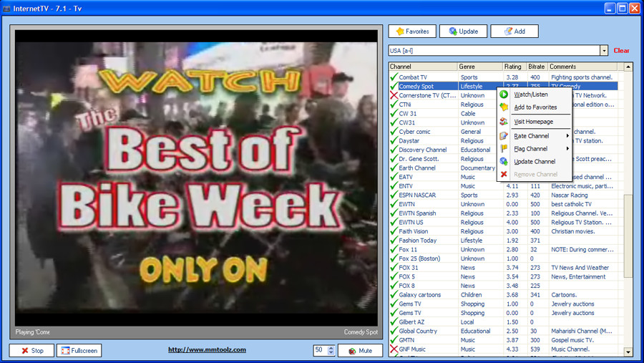Open the Favorites list with star button
Image resolution: width=644 pixels, height=363 pixels.
coord(412,32)
